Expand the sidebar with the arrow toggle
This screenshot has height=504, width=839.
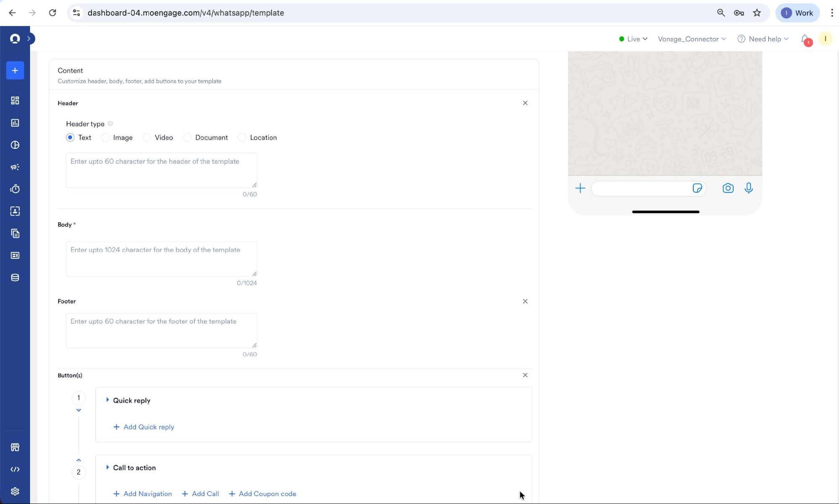29,39
